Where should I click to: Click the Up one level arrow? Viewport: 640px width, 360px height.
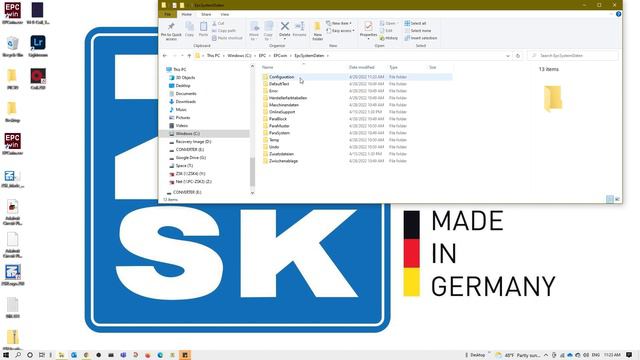point(189,56)
